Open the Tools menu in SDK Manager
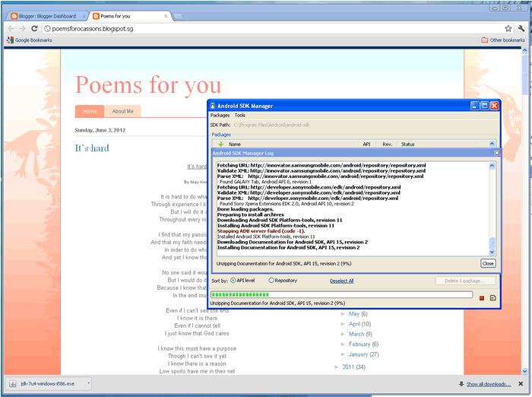The image size is (532, 397). point(240,116)
